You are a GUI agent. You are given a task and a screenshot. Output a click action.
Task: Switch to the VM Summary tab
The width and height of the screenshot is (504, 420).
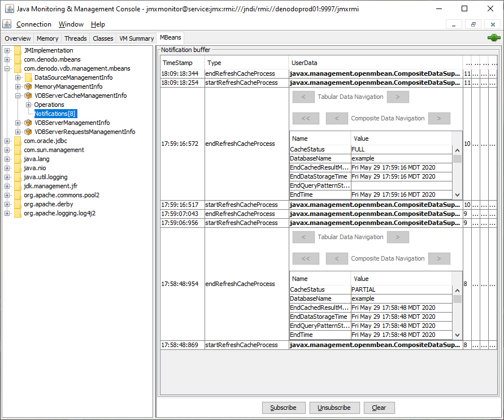136,38
